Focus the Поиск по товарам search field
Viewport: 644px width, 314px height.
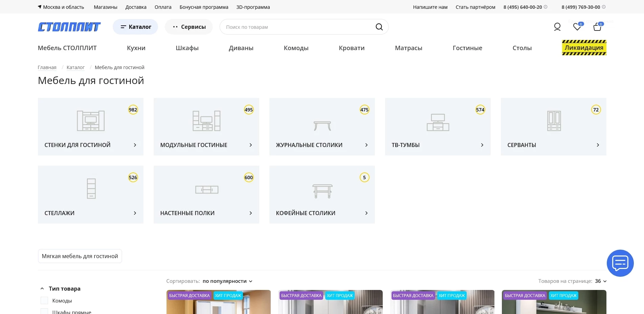pyautogui.click(x=298, y=27)
